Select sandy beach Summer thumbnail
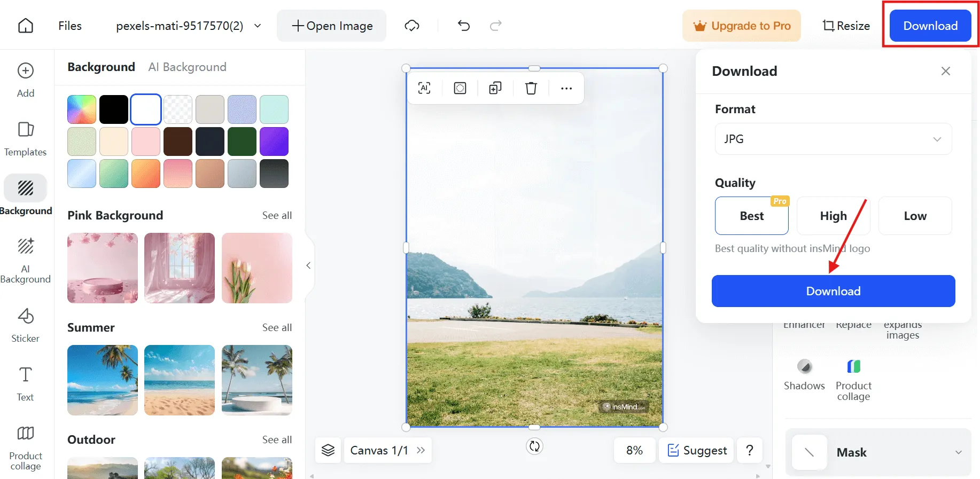The height and width of the screenshot is (479, 980). 180,380
